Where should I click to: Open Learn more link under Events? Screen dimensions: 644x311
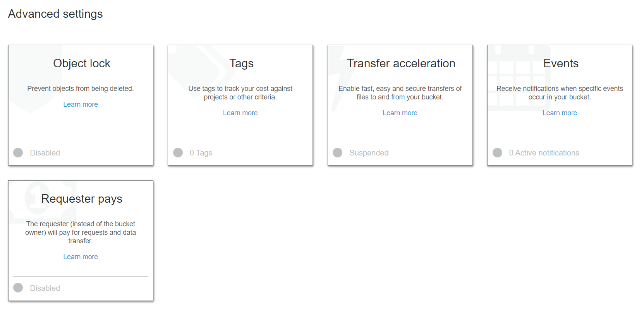[560, 113]
